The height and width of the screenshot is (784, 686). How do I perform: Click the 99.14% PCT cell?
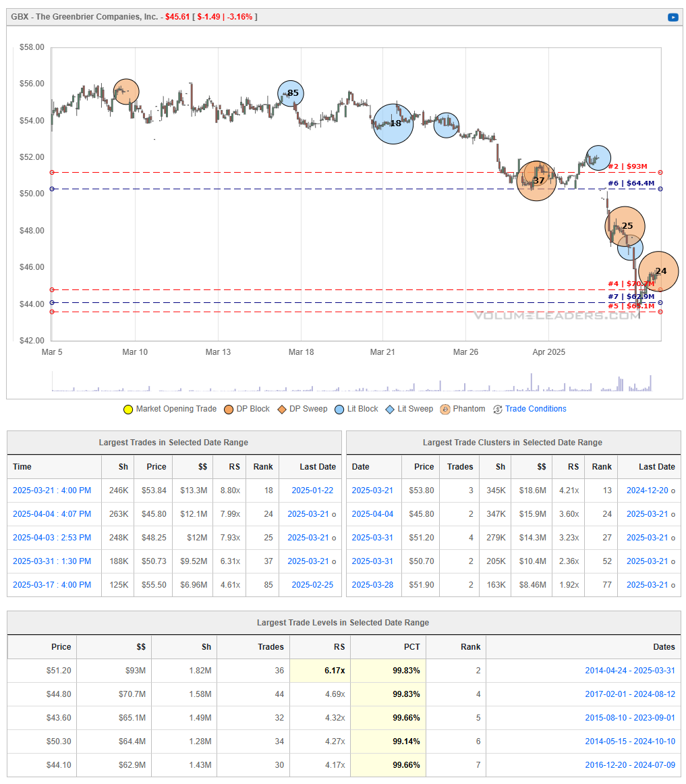388,741
